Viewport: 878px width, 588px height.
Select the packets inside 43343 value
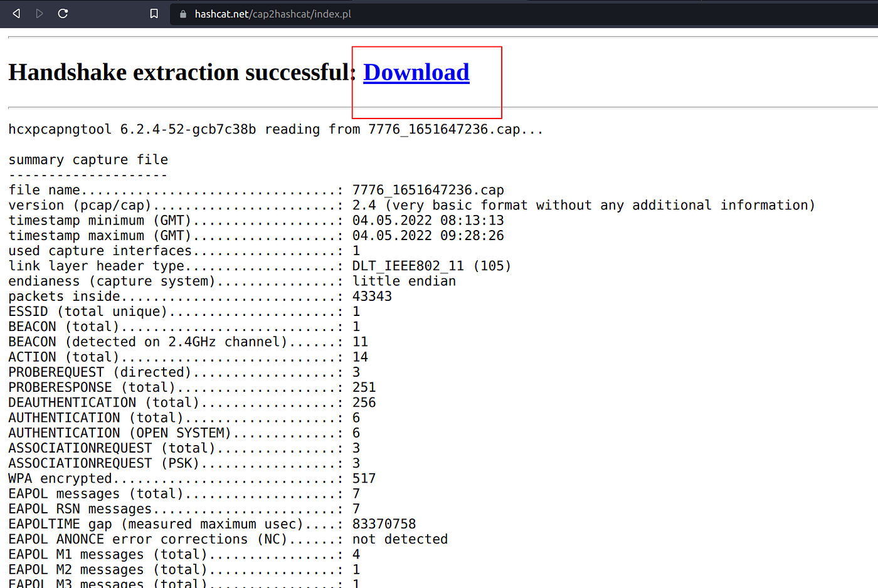(x=369, y=296)
